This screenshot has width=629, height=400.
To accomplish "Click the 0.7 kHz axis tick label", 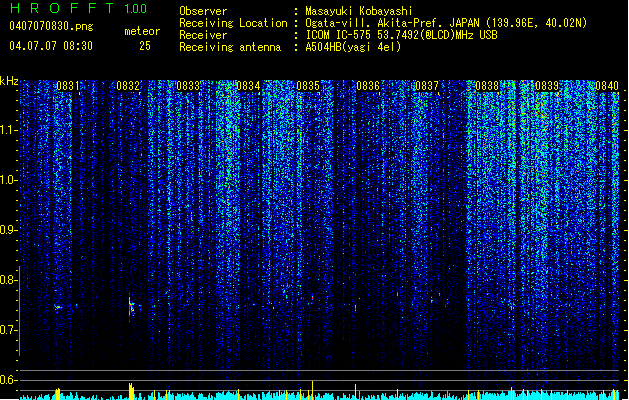I will point(7,330).
